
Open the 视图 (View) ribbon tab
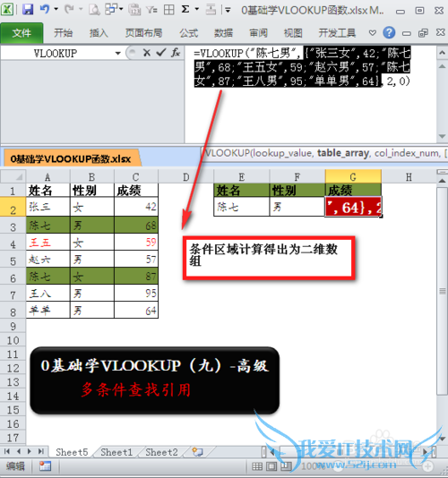293,32
